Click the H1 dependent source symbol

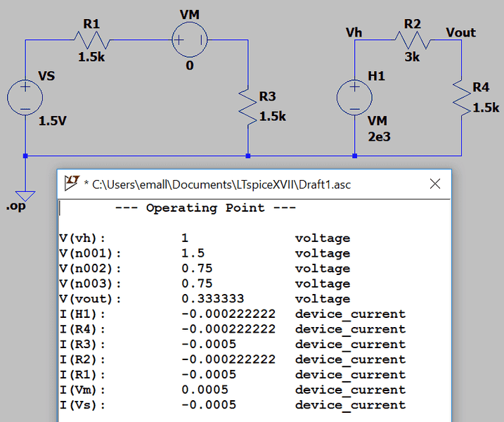coord(355,97)
